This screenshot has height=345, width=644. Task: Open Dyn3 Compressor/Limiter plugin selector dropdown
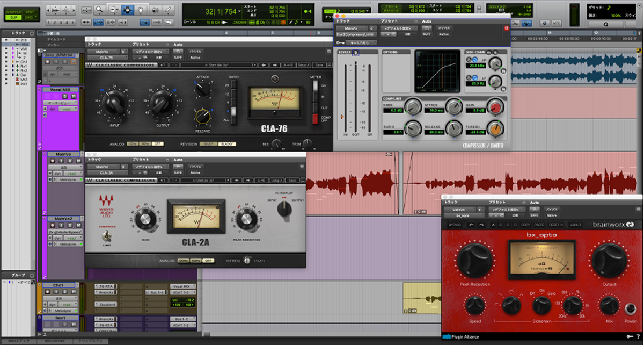pyautogui.click(x=356, y=34)
